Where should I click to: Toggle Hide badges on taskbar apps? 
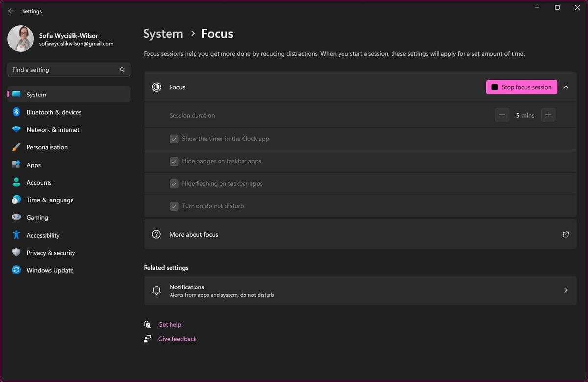click(x=174, y=161)
